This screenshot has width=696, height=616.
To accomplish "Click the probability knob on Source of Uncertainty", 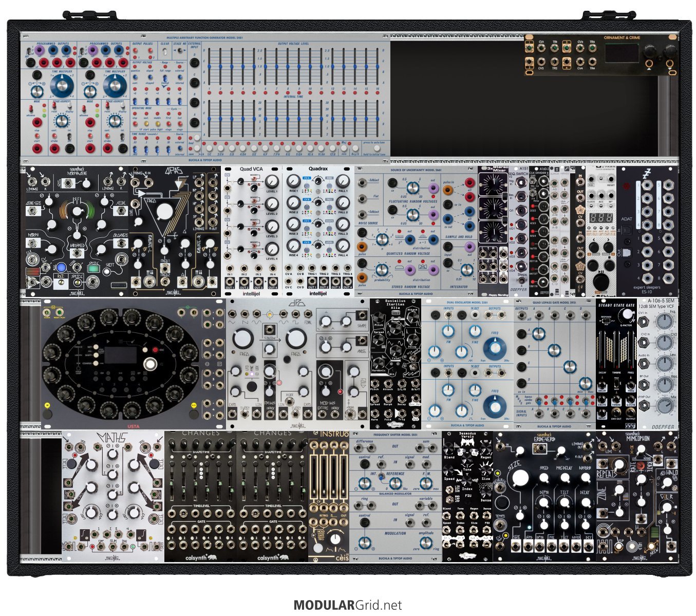I will tap(381, 270).
